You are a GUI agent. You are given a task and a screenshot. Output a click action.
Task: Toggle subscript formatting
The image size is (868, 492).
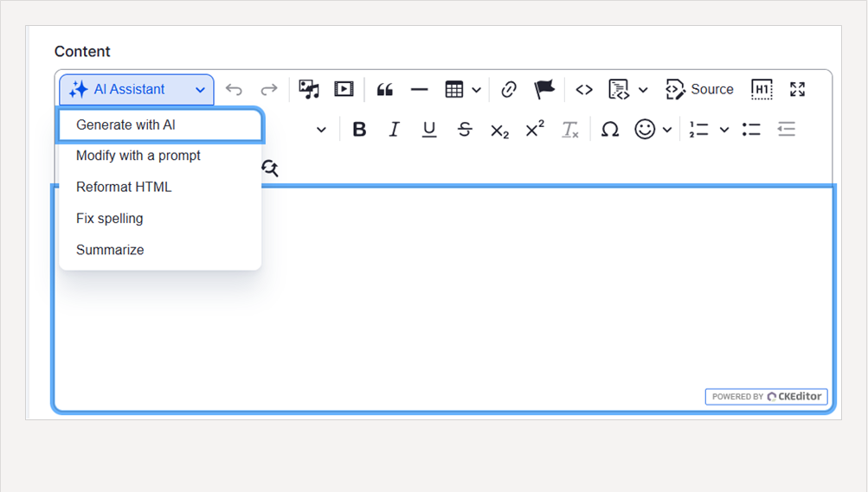(500, 131)
